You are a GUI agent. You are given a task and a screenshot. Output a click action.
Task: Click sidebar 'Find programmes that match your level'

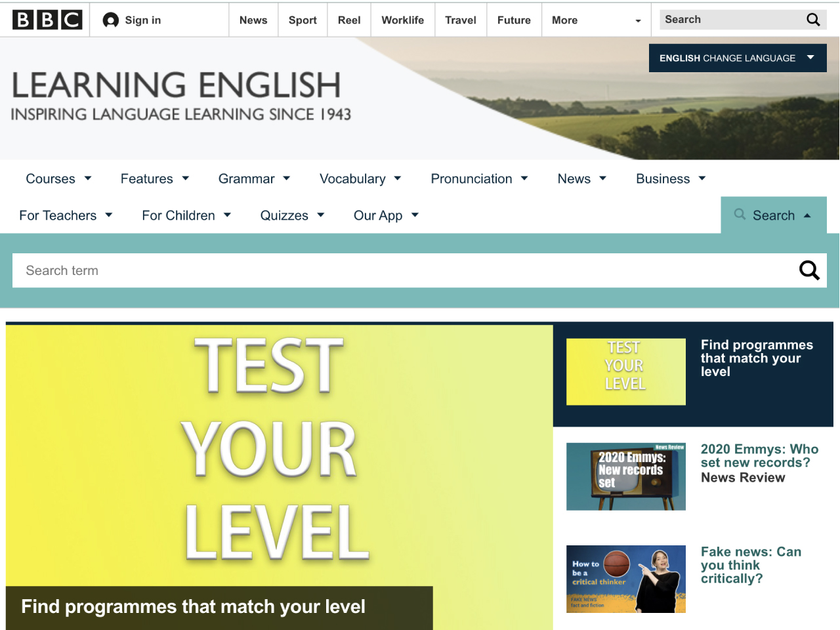(x=757, y=358)
